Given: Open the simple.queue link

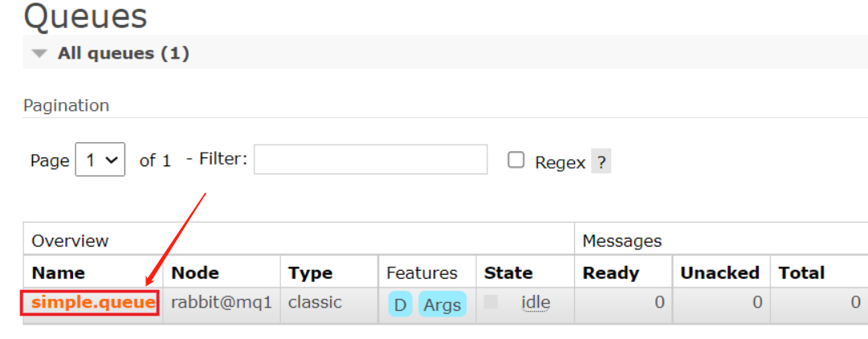Looking at the screenshot, I should 92,303.
